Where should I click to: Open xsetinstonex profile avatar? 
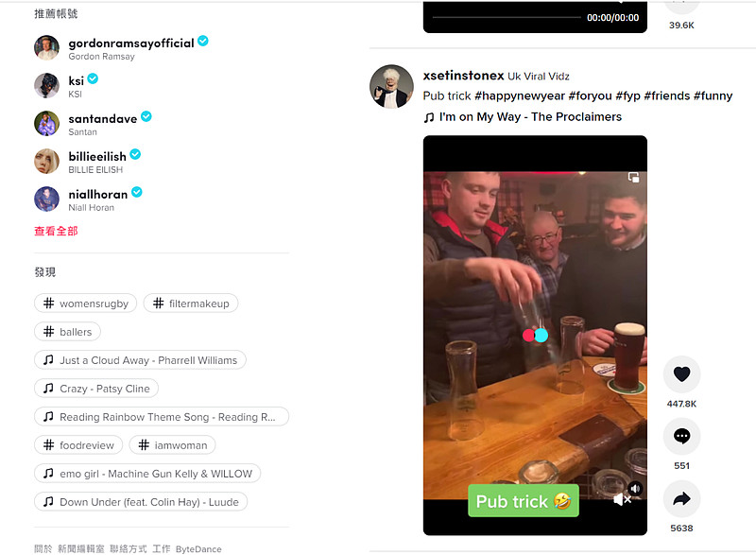[x=389, y=87]
